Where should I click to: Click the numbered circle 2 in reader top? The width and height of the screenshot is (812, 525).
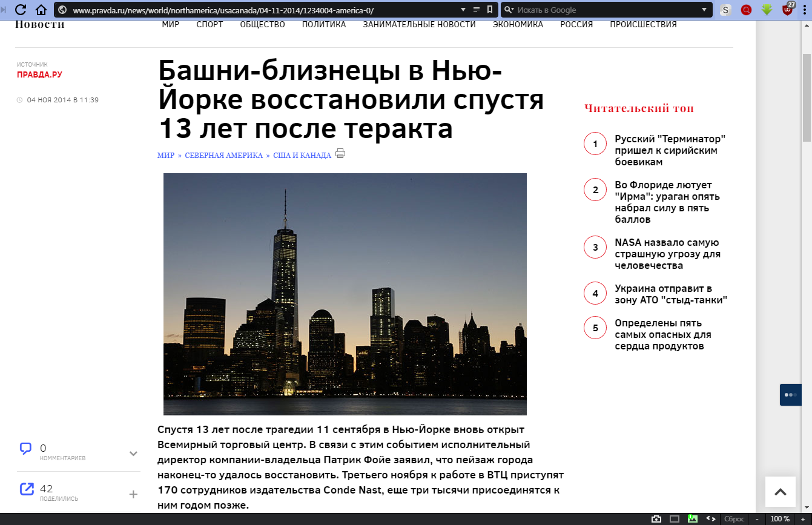[595, 190]
